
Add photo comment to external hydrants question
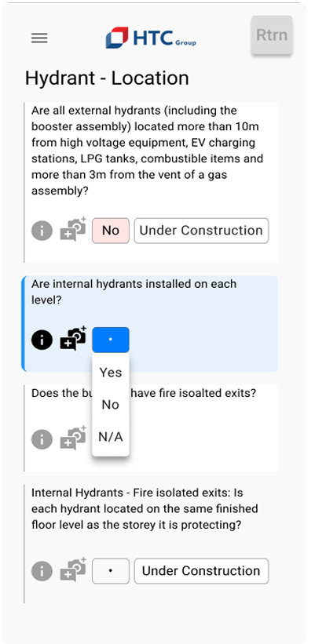click(73, 229)
